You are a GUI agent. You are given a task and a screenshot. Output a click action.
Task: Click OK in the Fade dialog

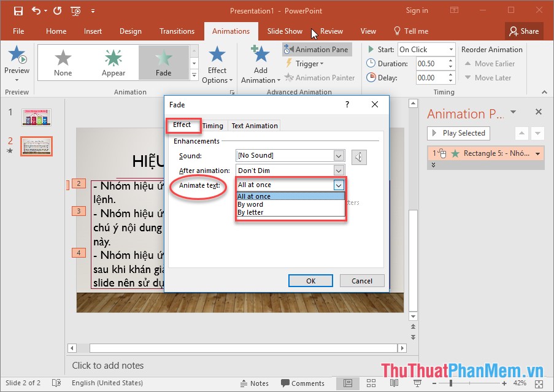(x=310, y=280)
